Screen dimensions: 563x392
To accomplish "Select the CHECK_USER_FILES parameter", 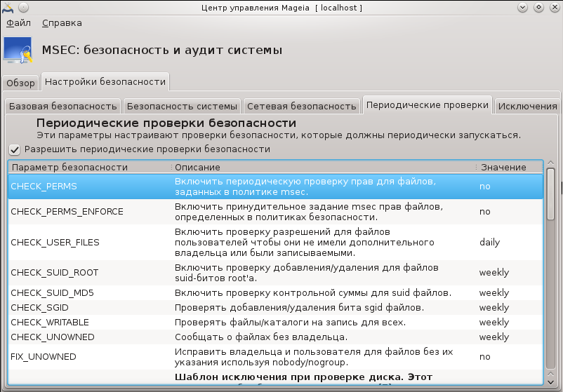I will point(55,243).
